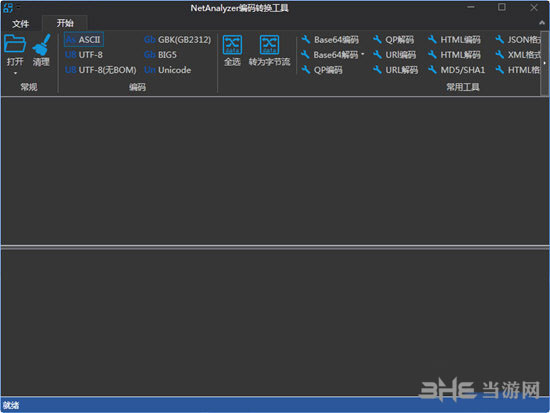Screen dimensions: 550x413
Task: Expand the ribbon overflow arrow at right edge
Action: (x=544, y=63)
